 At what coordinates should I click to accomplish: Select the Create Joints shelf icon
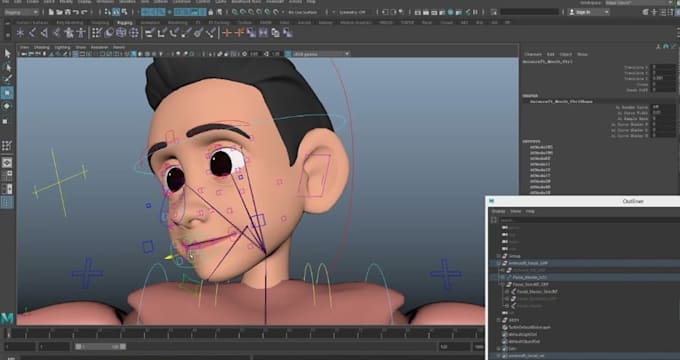pyautogui.click(x=33, y=33)
